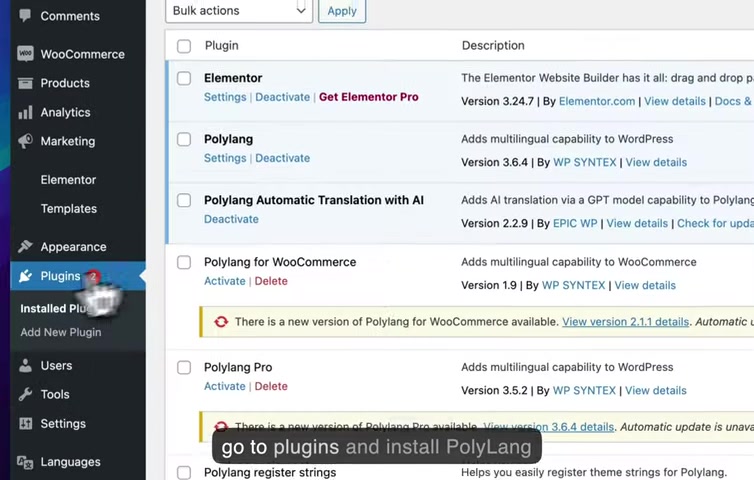754x480 pixels.
Task: Check the Polylang plugin checkbox
Action: (x=184, y=139)
